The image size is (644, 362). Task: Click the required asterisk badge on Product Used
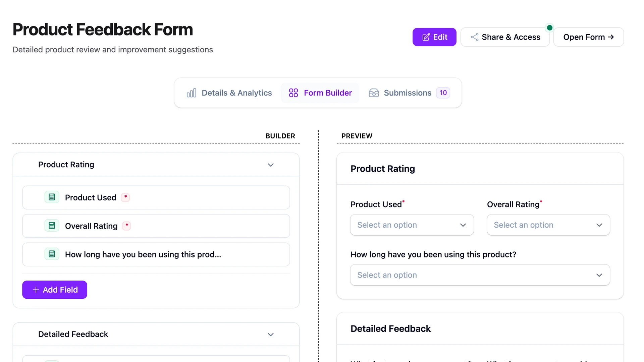pyautogui.click(x=125, y=197)
